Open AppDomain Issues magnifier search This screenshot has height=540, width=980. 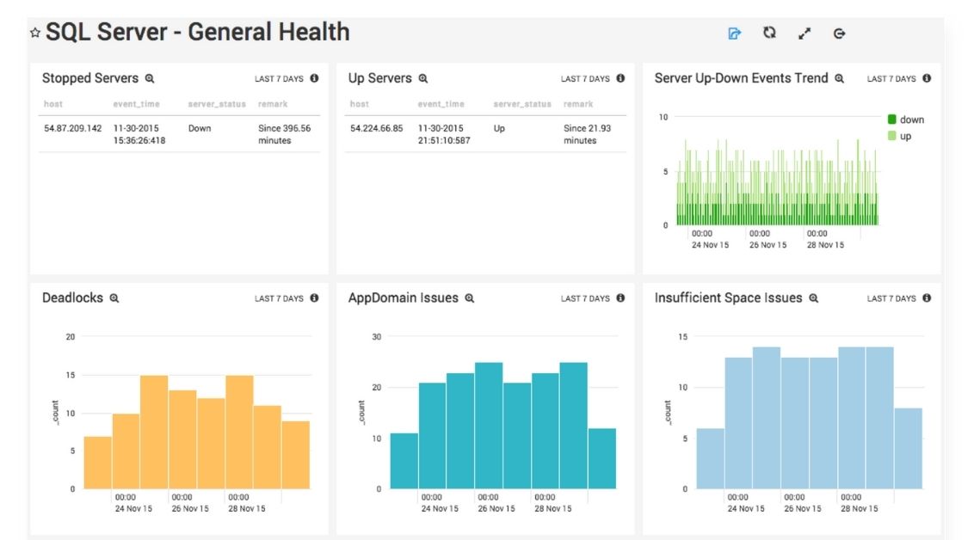(x=469, y=298)
